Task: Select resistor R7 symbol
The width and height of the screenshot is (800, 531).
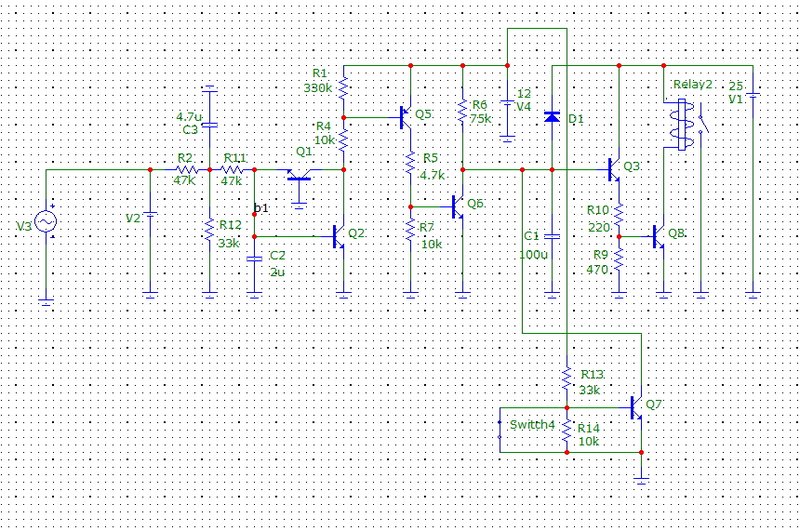Action: point(411,230)
